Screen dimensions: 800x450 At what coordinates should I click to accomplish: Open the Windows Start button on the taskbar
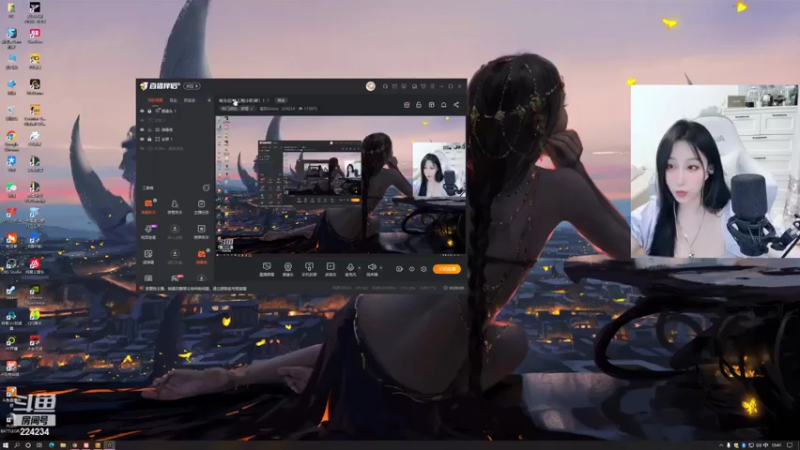(6, 445)
